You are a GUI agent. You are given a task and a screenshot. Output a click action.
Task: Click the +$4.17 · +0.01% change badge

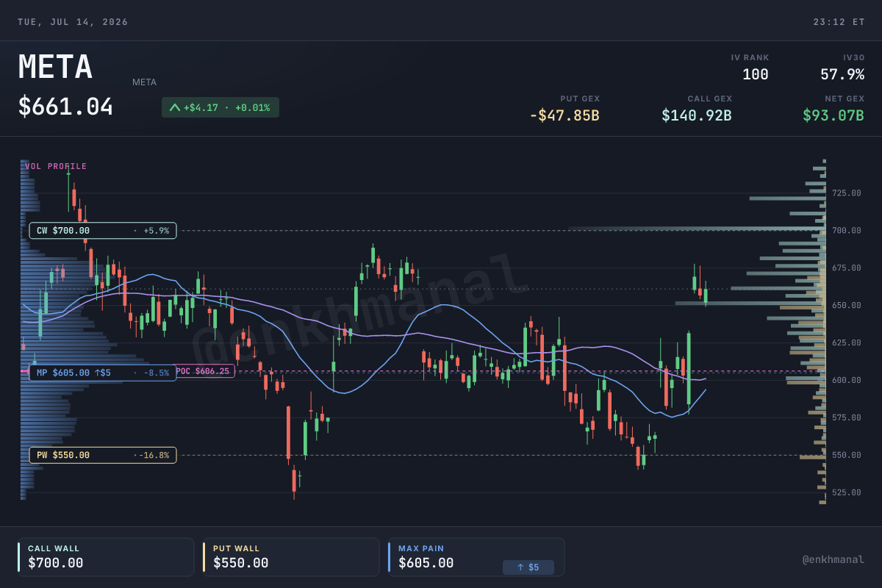pyautogui.click(x=220, y=107)
